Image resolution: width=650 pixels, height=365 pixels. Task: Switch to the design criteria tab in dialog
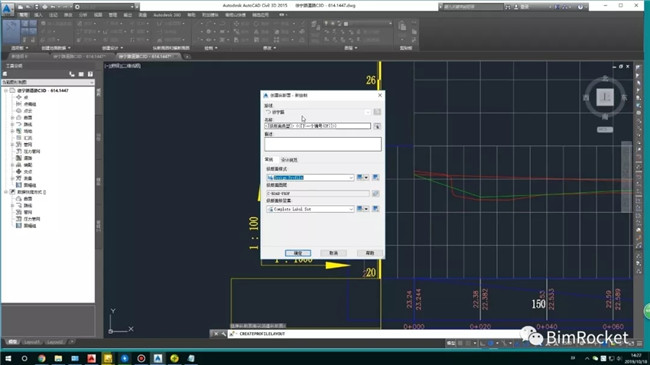tap(289, 160)
